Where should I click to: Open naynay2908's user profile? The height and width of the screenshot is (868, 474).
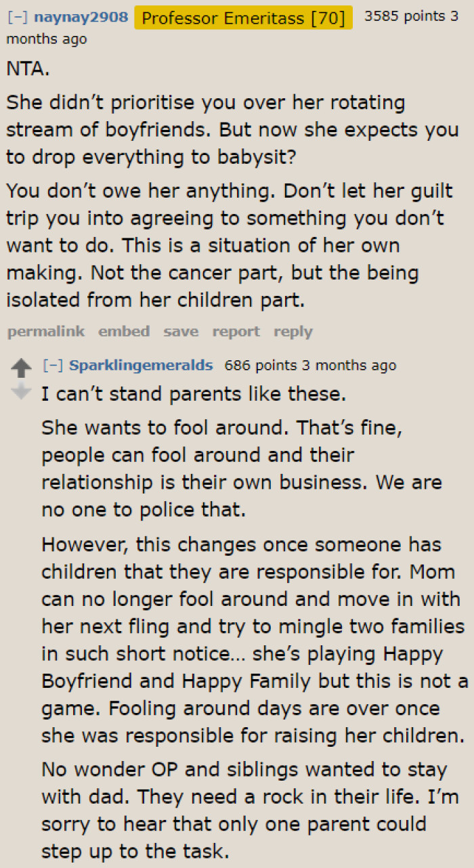coord(81,18)
